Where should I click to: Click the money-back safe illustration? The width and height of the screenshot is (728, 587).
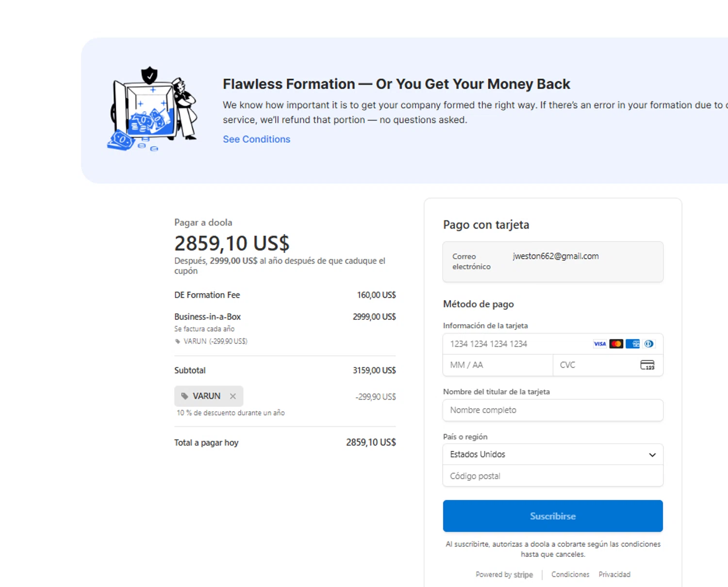tap(152, 109)
